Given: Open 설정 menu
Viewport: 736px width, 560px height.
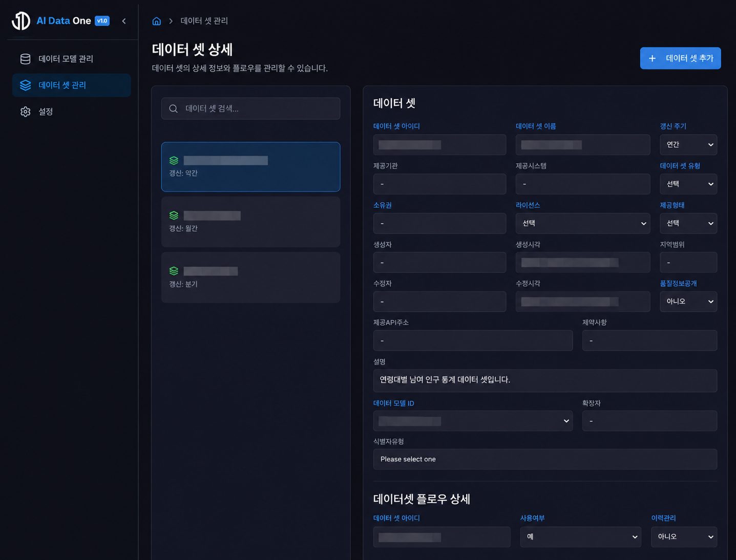Looking at the screenshot, I should (72, 112).
